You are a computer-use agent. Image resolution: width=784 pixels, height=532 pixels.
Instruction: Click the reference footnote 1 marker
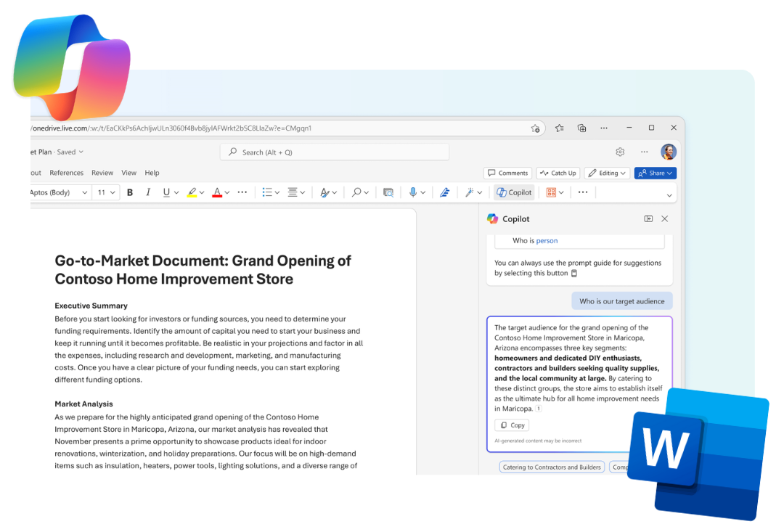point(539,409)
